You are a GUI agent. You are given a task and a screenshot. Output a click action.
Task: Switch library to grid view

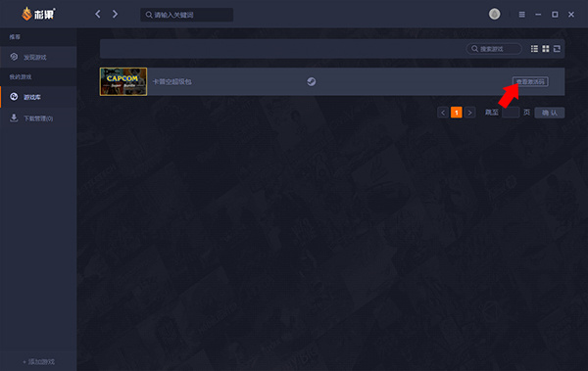tap(546, 49)
